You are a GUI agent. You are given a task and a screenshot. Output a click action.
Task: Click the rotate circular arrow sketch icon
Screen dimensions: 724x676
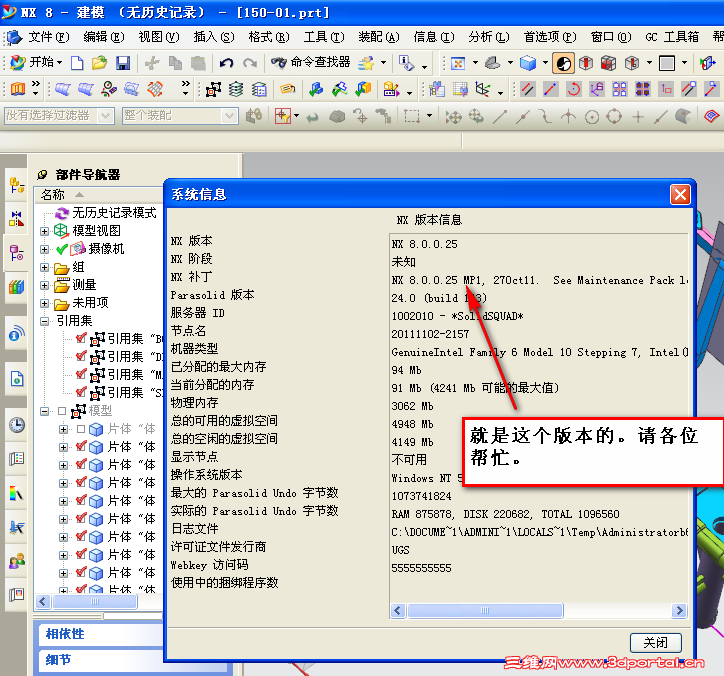(x=573, y=89)
